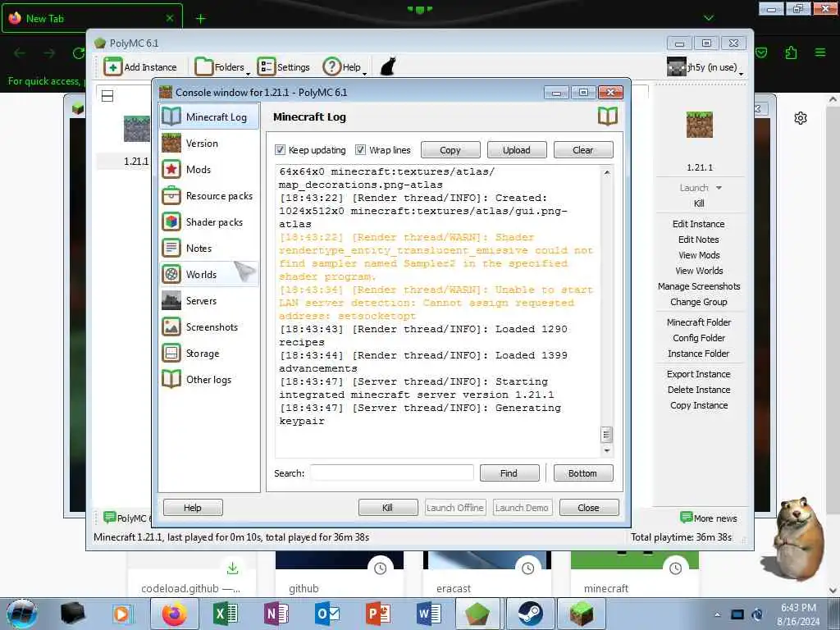Open the Minecraft Folder
This screenshot has width=840, height=630.
click(699, 322)
